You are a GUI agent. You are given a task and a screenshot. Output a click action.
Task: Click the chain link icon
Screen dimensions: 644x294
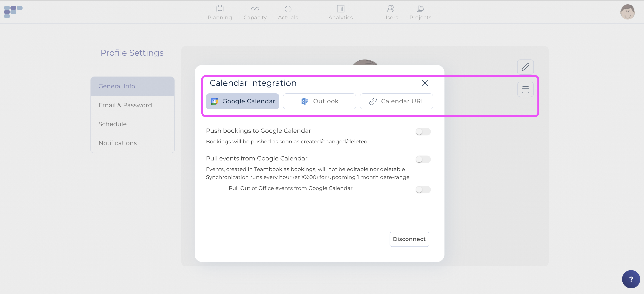tap(373, 101)
